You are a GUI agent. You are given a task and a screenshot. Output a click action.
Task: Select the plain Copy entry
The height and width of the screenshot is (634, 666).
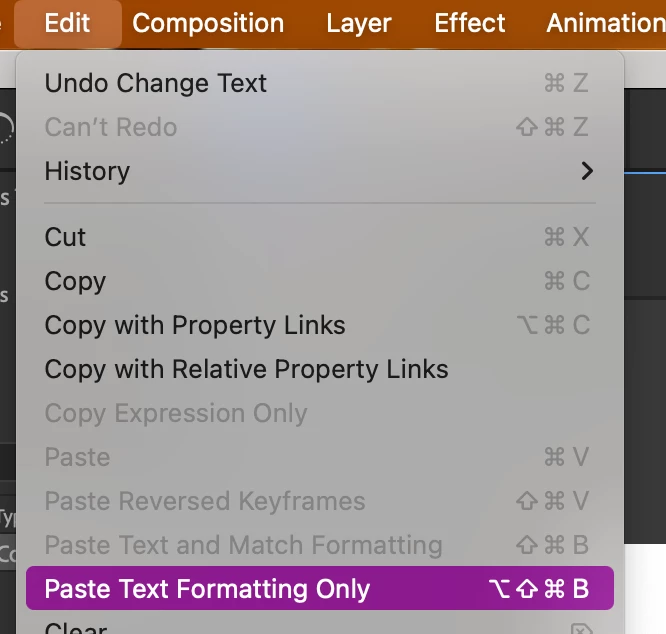tap(320, 281)
